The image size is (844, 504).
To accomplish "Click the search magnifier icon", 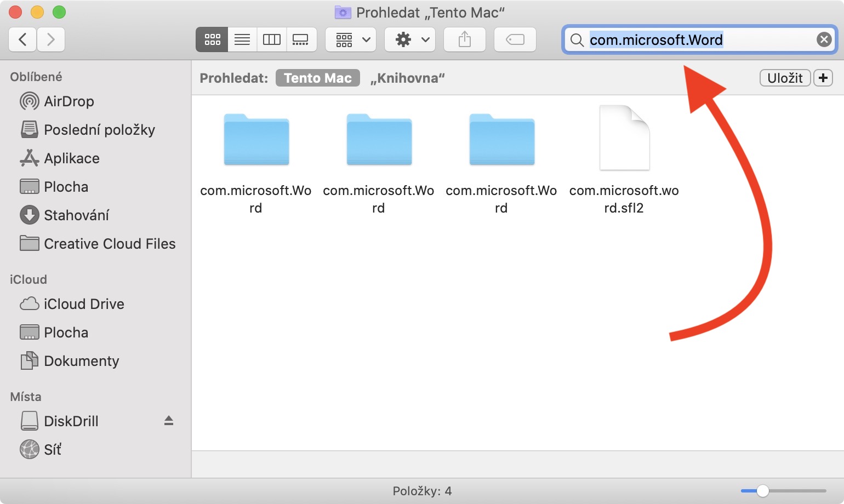I will click(x=577, y=39).
